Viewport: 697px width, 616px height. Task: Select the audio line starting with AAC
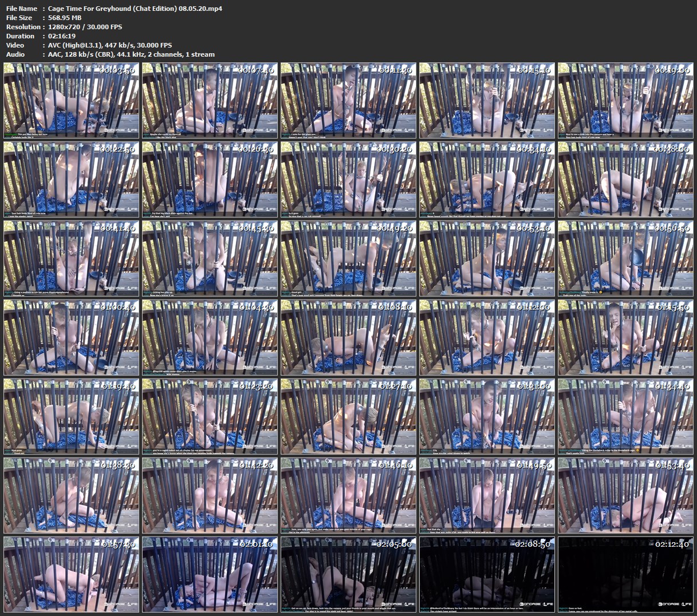(x=132, y=54)
